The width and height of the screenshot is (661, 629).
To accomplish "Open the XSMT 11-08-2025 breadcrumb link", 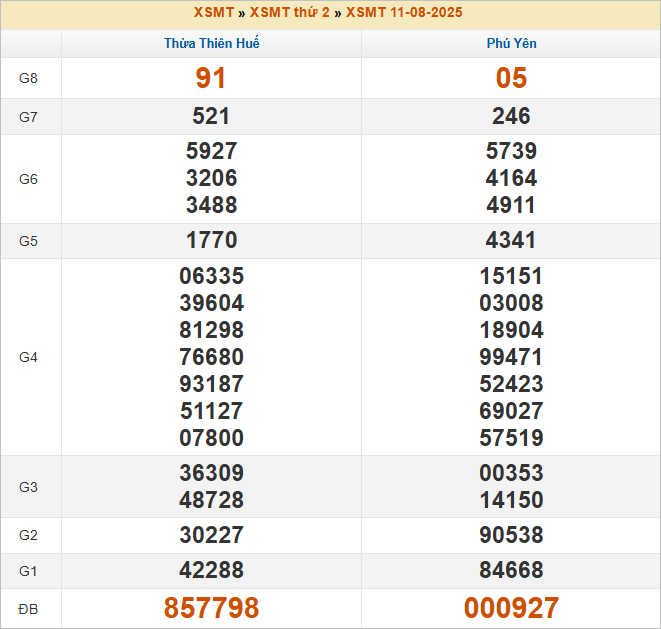I will tap(404, 13).
